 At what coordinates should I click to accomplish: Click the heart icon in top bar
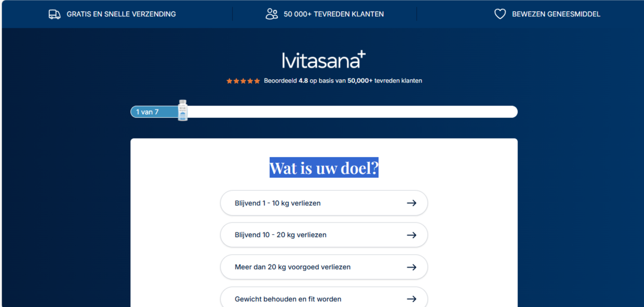click(500, 14)
